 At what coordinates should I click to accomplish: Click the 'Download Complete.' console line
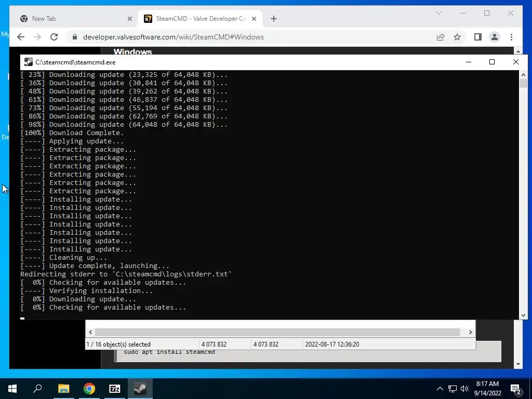click(x=72, y=133)
